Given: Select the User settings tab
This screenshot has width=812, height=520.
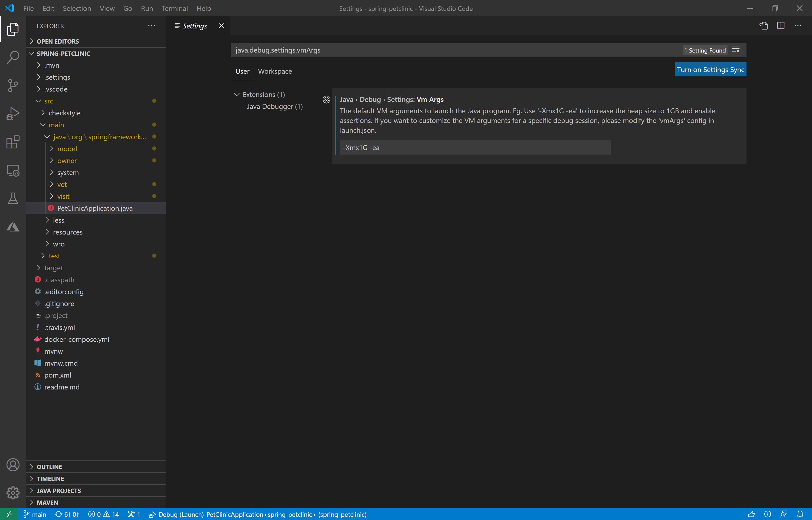Looking at the screenshot, I should coord(242,71).
